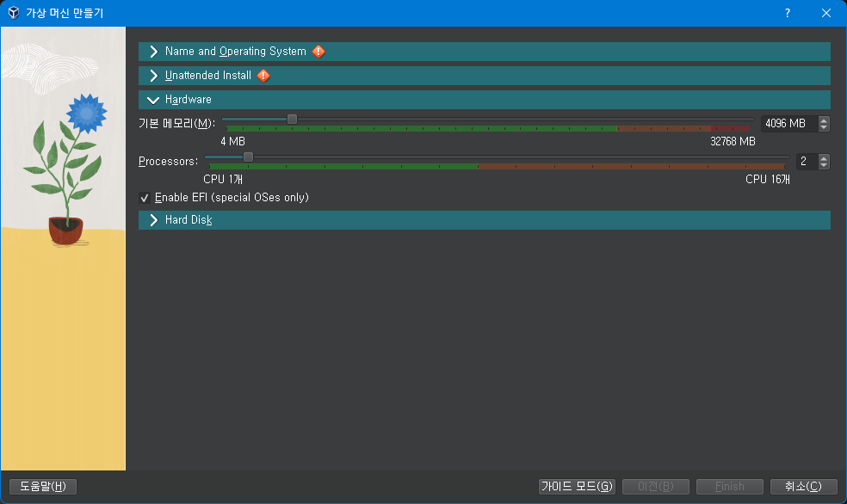Click the '32768 MB' maximum memory label
The image size is (847, 504).
[733, 141]
